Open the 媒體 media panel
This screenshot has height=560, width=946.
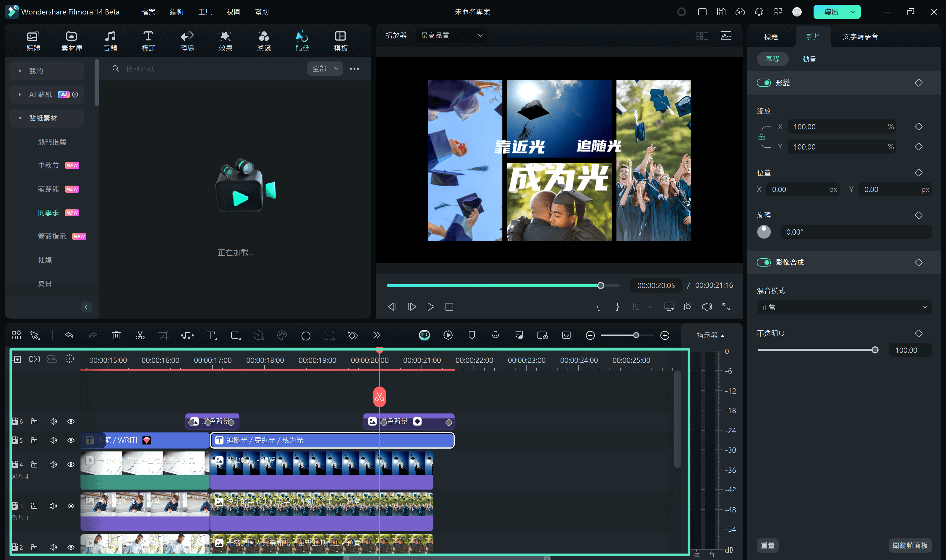click(x=33, y=41)
